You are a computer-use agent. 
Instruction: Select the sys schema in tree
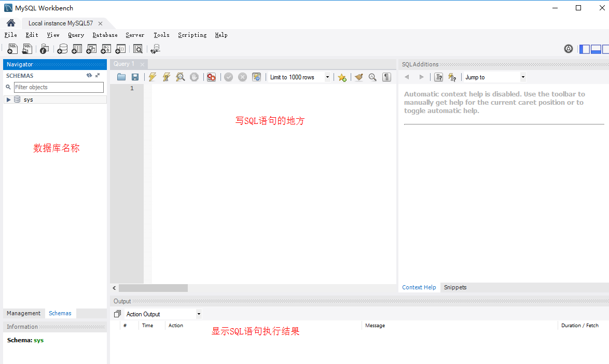pos(29,100)
